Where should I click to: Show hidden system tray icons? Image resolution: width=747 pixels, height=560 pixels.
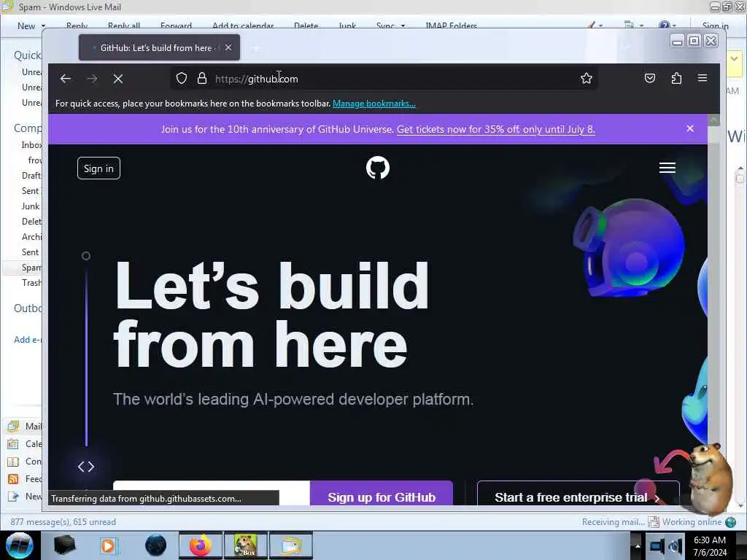[638, 545]
